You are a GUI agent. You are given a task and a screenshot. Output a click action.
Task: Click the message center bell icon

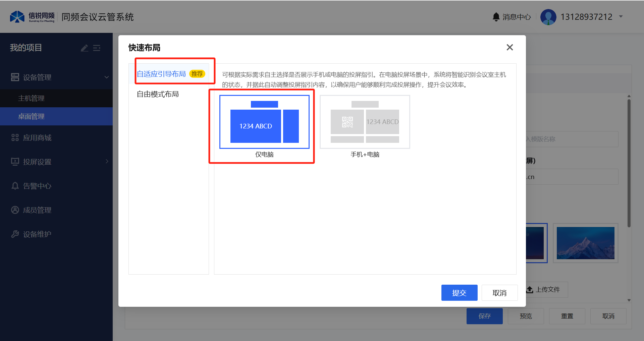point(496,17)
